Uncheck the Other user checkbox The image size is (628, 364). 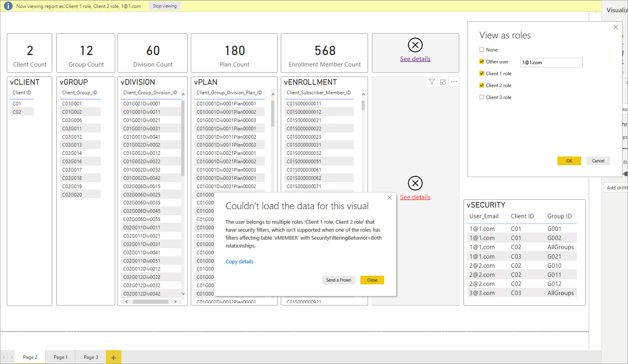click(x=482, y=61)
